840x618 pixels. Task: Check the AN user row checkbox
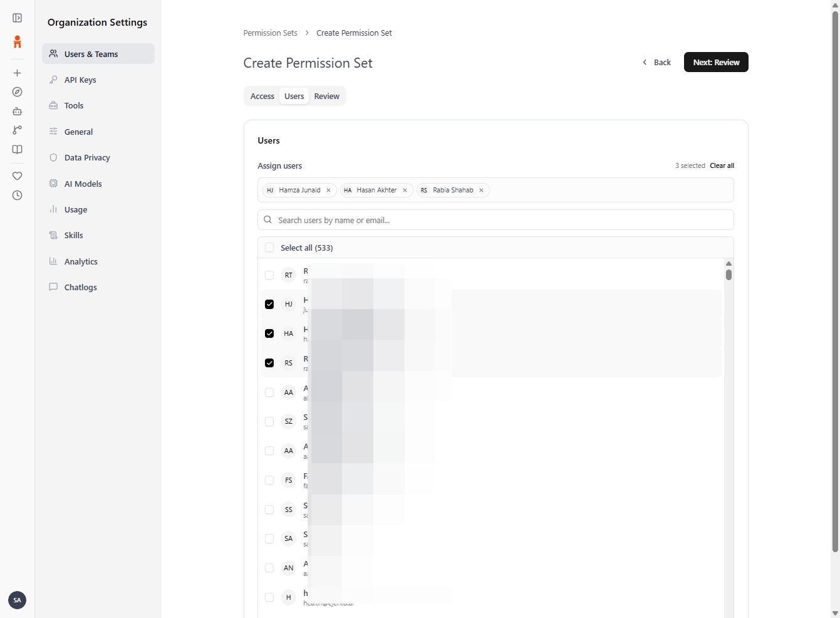click(269, 568)
